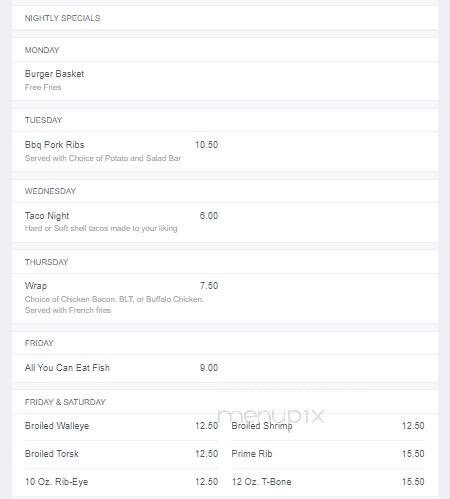Click the Prime Rib item
The height and width of the screenshot is (499, 450).
[x=252, y=454]
